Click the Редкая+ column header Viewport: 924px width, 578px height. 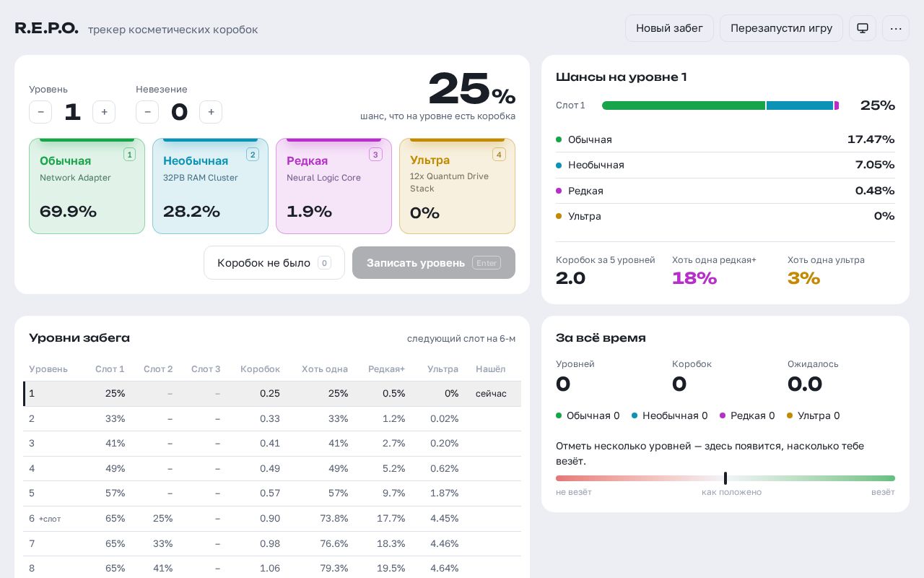point(386,369)
